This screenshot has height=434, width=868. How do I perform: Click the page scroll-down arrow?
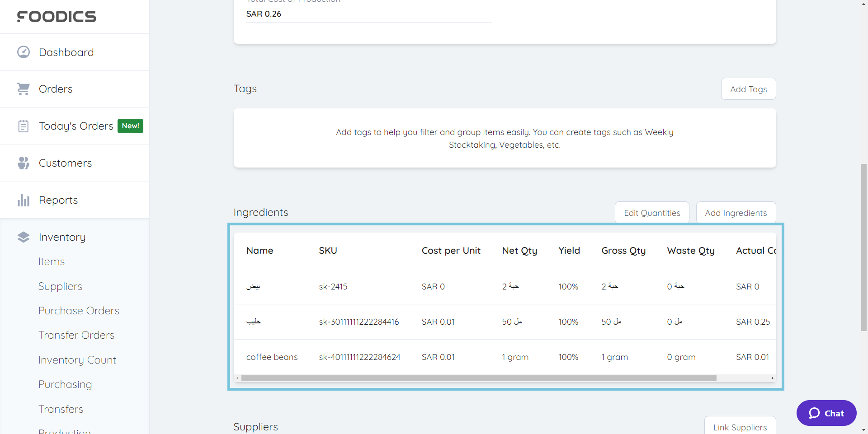[863, 430]
